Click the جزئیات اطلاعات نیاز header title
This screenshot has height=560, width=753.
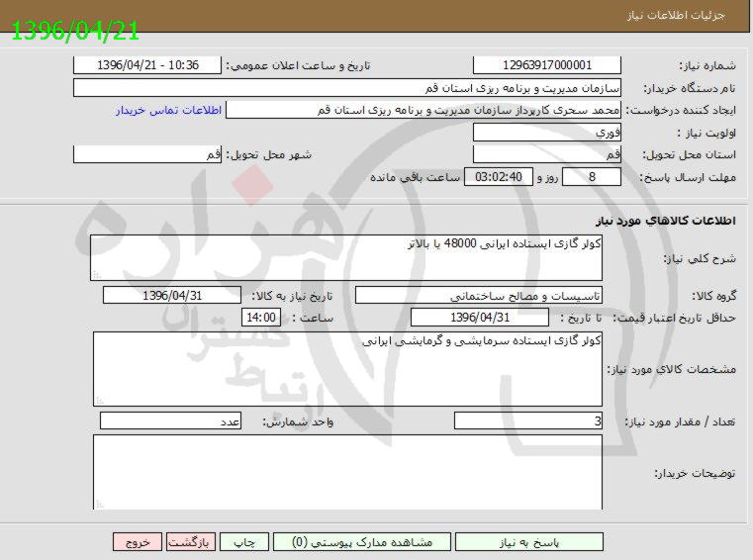pyautogui.click(x=676, y=16)
